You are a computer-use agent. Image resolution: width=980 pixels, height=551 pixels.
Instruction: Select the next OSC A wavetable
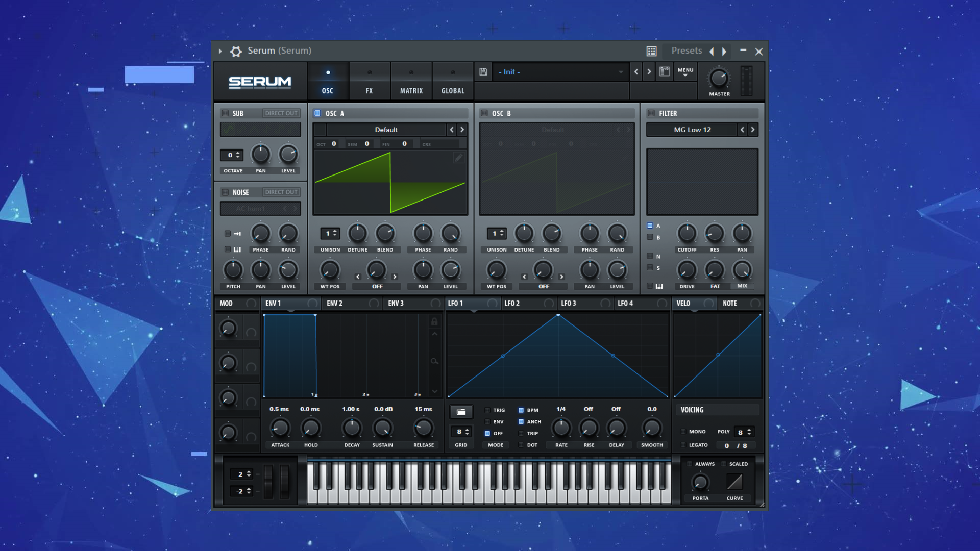click(x=462, y=130)
